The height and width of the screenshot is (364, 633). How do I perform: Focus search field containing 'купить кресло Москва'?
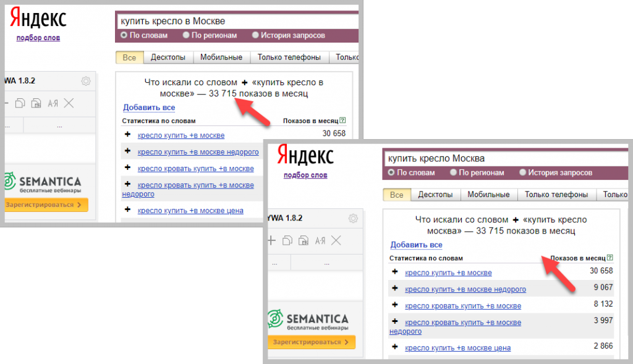(x=506, y=158)
